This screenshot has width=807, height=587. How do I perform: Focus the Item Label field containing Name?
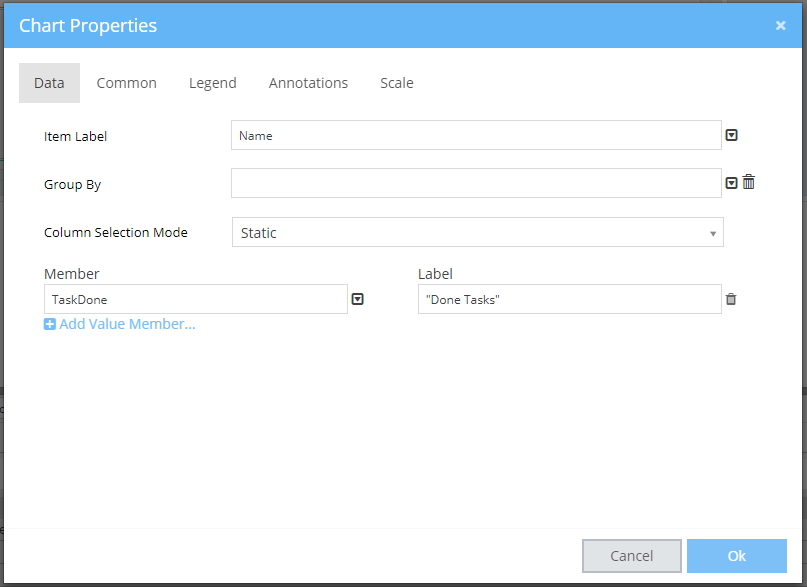[x=475, y=135]
